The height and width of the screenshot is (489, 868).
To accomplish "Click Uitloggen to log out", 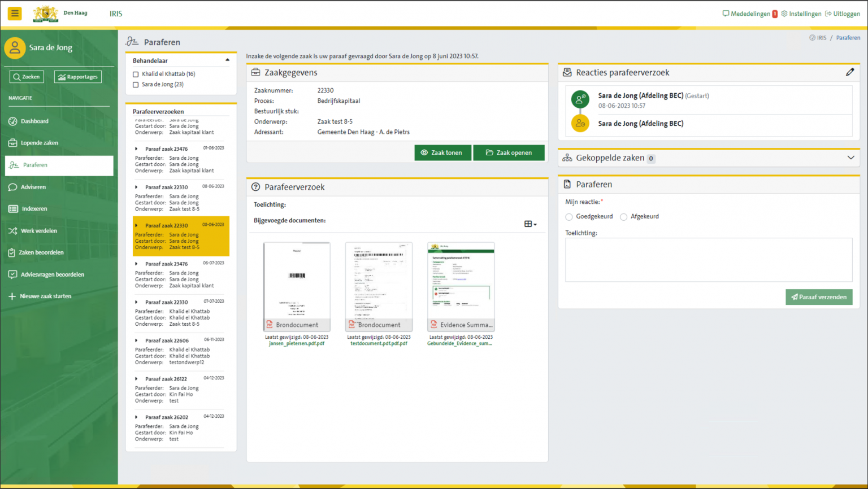I will point(843,14).
